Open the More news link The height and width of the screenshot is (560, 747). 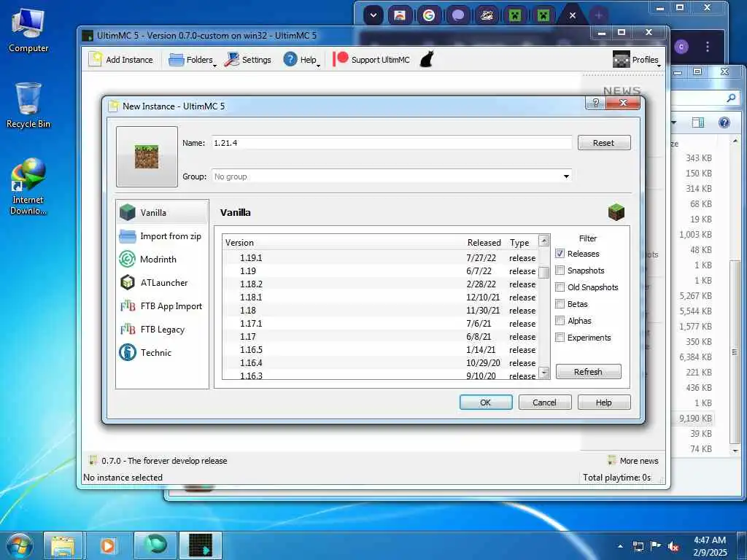click(634, 461)
